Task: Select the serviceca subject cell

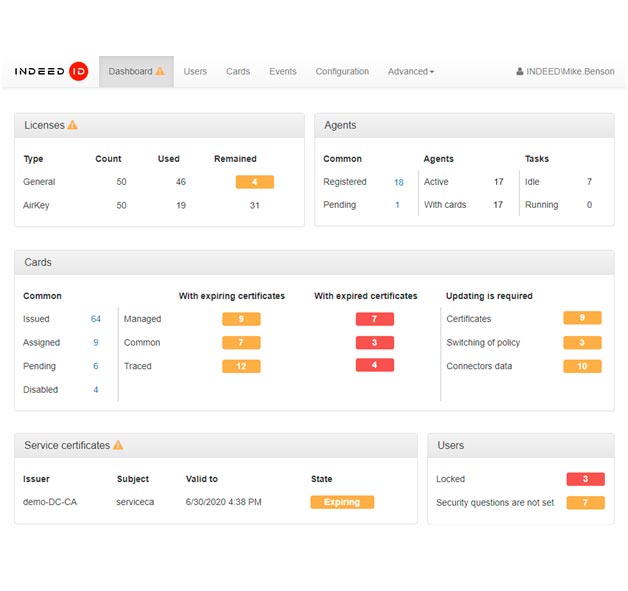Action: pyautogui.click(x=135, y=502)
